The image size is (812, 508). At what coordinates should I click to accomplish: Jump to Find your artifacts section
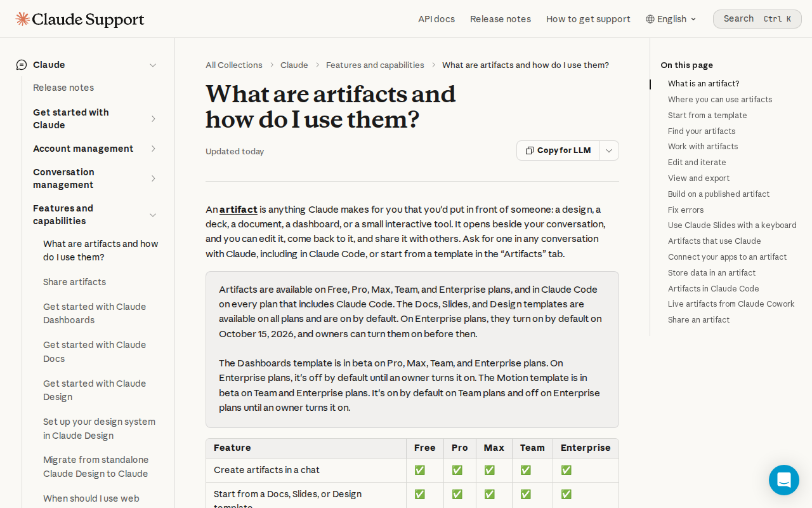[702, 131]
